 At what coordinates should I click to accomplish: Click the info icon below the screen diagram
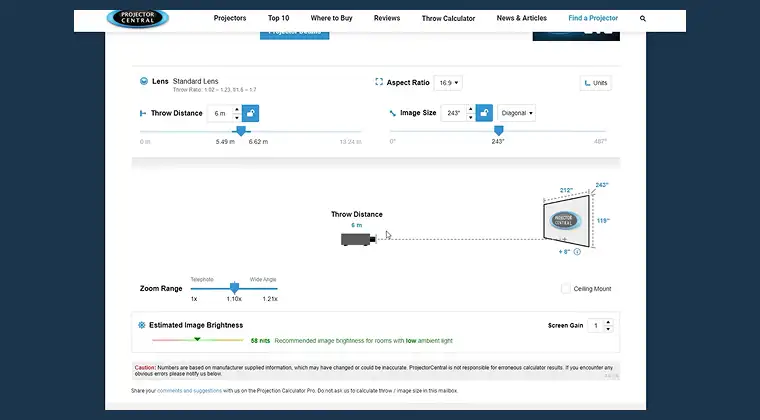tap(577, 252)
